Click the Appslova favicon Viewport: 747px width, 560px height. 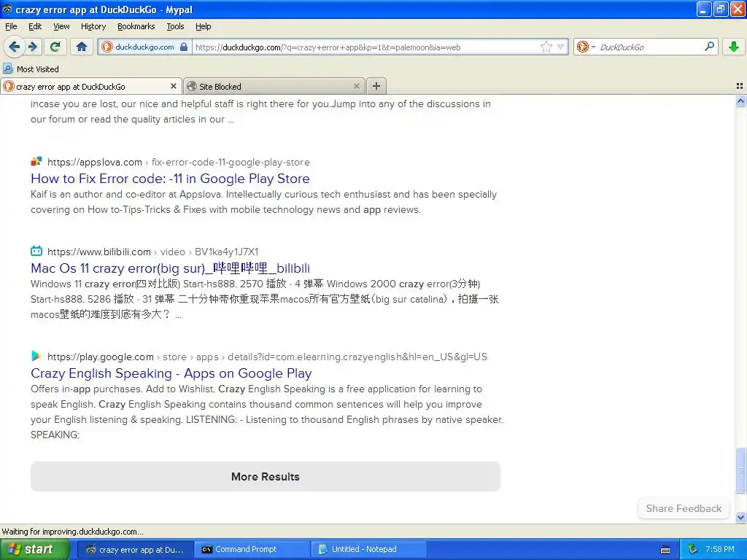click(36, 162)
